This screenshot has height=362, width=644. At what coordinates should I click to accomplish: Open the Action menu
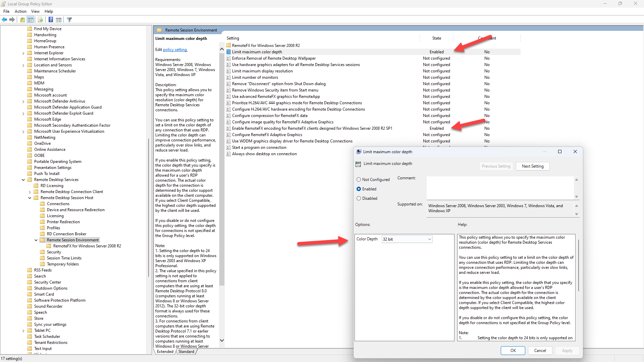[20, 11]
